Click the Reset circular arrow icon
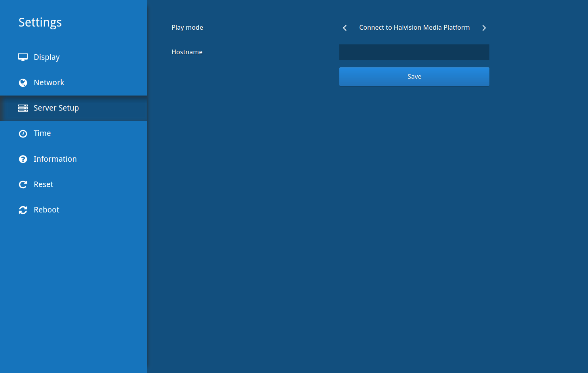The width and height of the screenshot is (588, 373). tap(23, 184)
